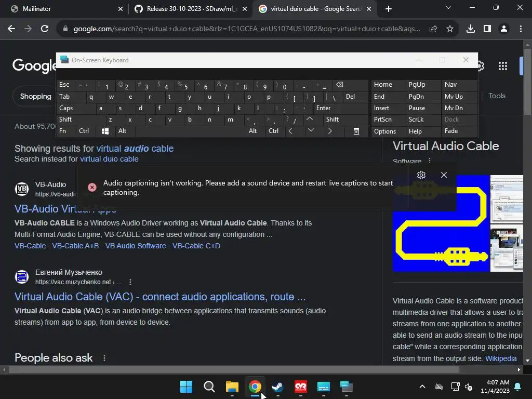Open options for the vac.muzychenko.net result
Viewport: 532px width, 399px height.
pyautogui.click(x=130, y=282)
